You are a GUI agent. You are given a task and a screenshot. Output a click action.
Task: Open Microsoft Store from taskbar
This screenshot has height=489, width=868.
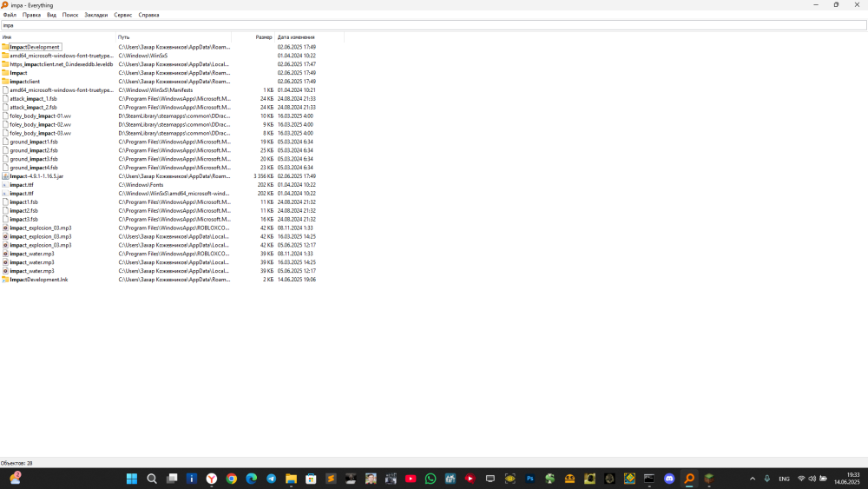pyautogui.click(x=311, y=479)
